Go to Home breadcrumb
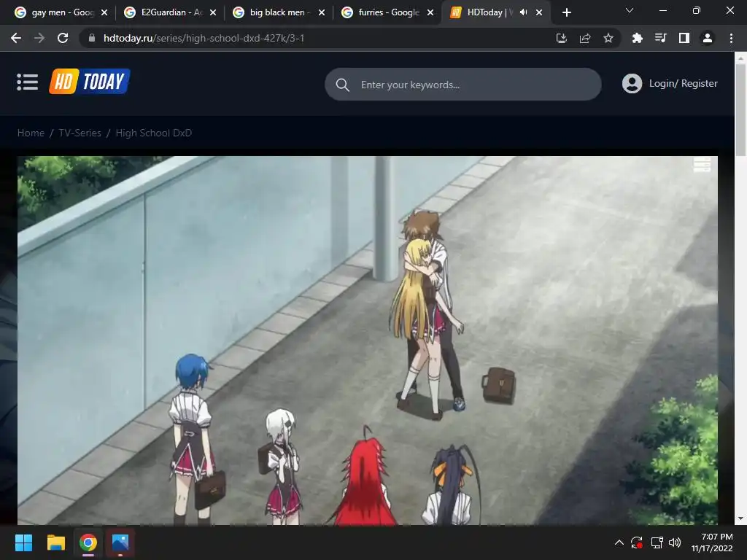Screen dimensions: 747x560 coord(31,133)
